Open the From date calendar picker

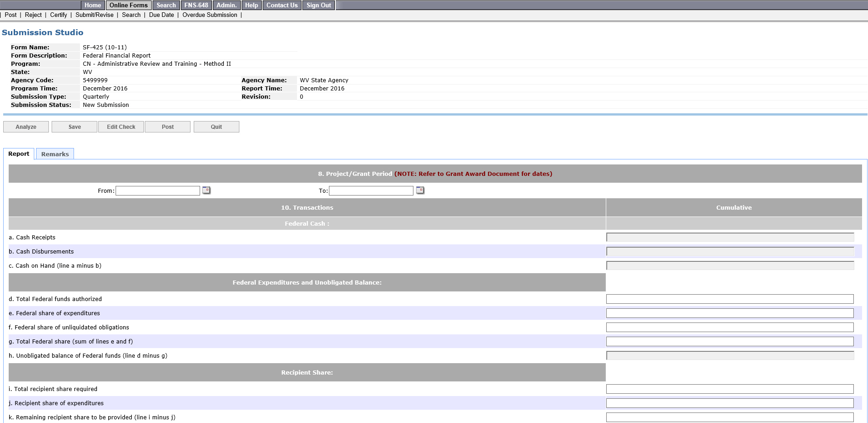[x=206, y=190]
